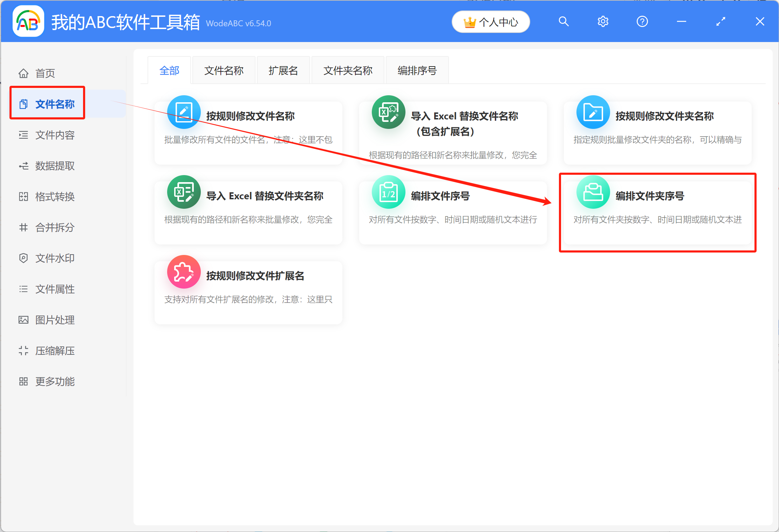Switch to the 文件夹名称 tab

point(348,70)
